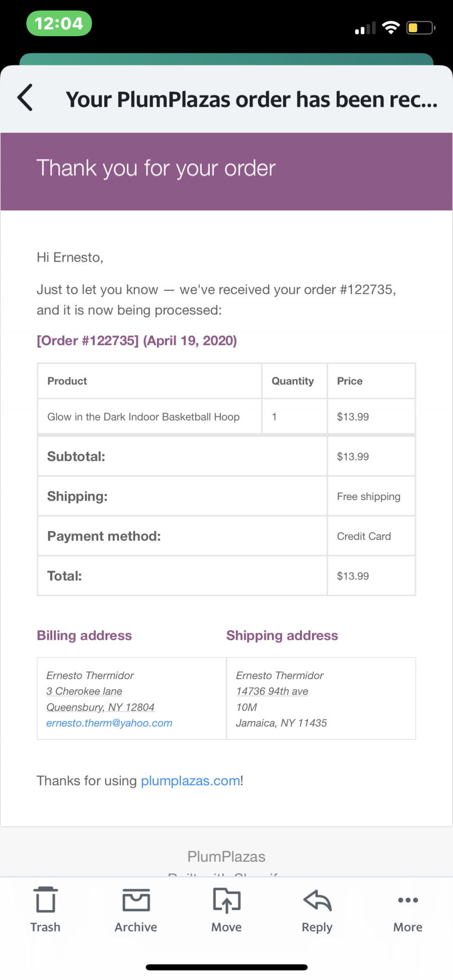This screenshot has height=980, width=453.
Task: Tap the 14736 94th ave shipping address
Action: pyautogui.click(x=272, y=691)
